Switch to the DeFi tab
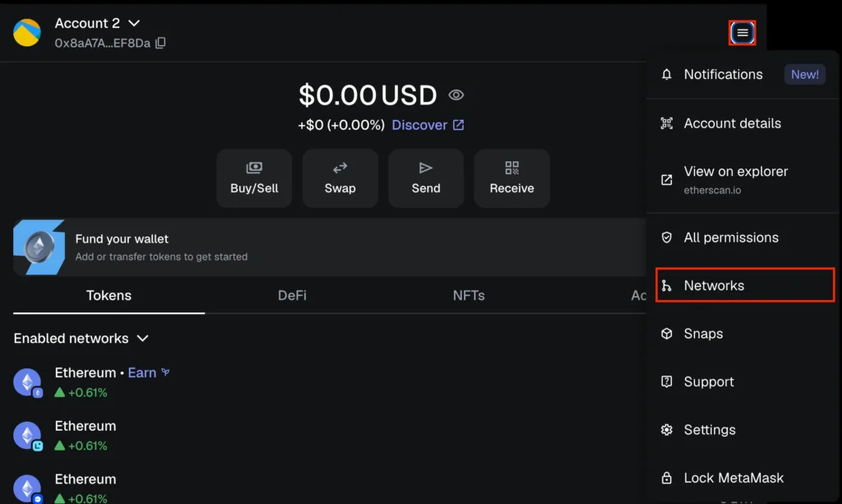 tap(292, 295)
